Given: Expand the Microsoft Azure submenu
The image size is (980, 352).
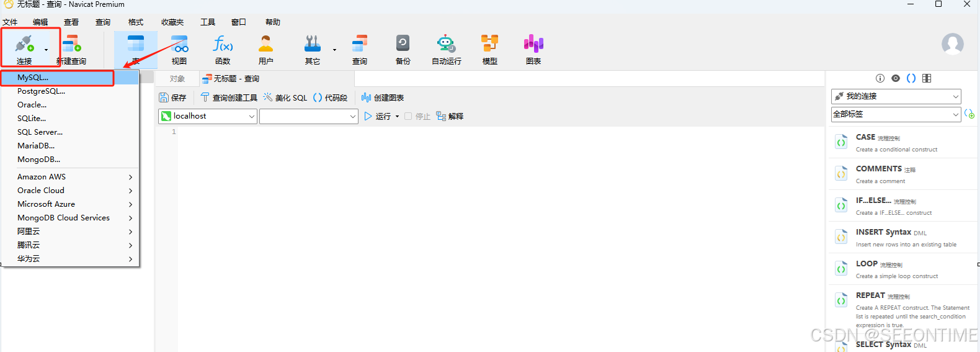Looking at the screenshot, I should pos(70,204).
